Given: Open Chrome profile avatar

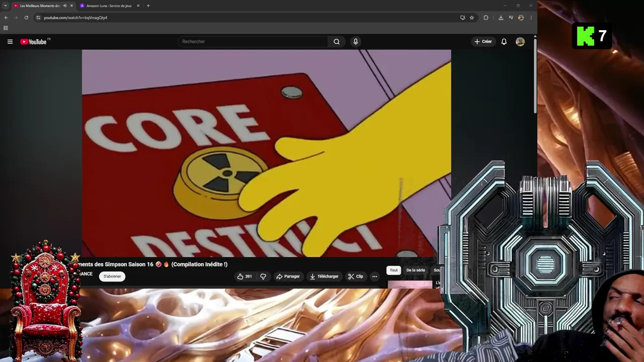Looking at the screenshot, I should pos(521,18).
